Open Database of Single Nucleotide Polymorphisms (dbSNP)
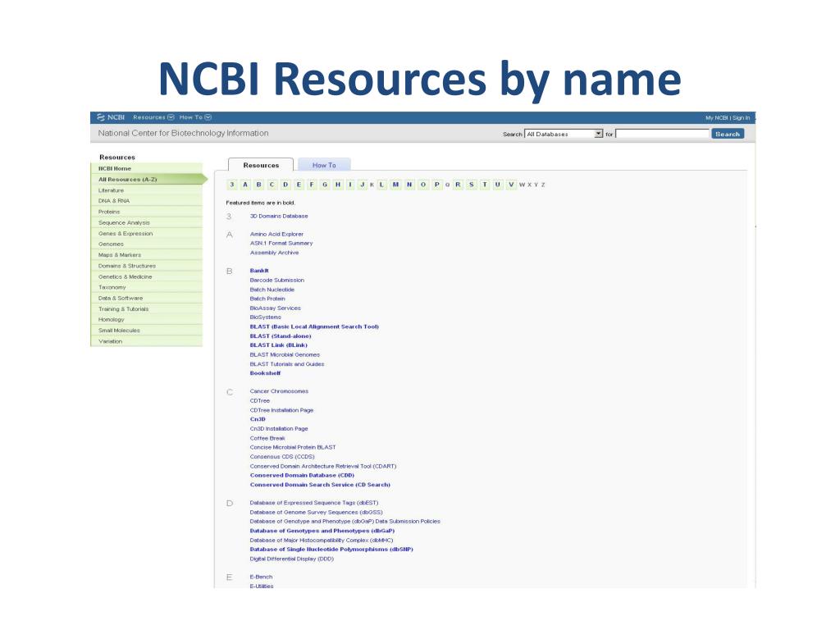 coord(331,549)
